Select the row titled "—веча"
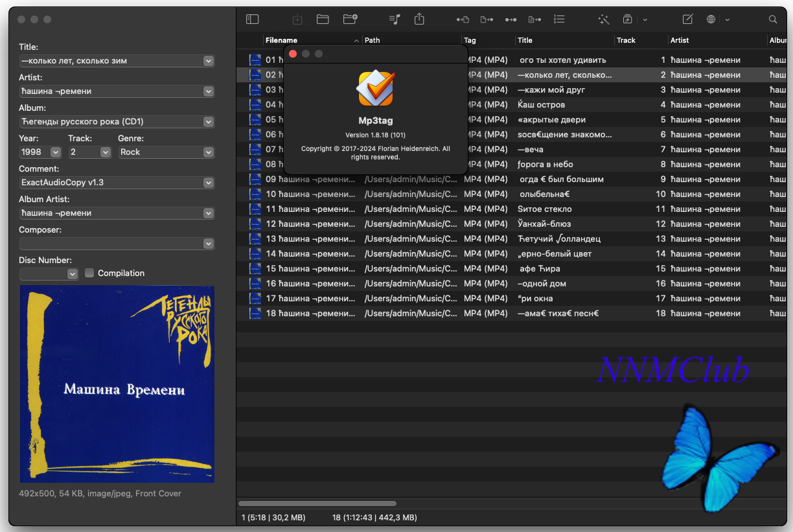Screen dimensions: 793x532 (x=512, y=149)
